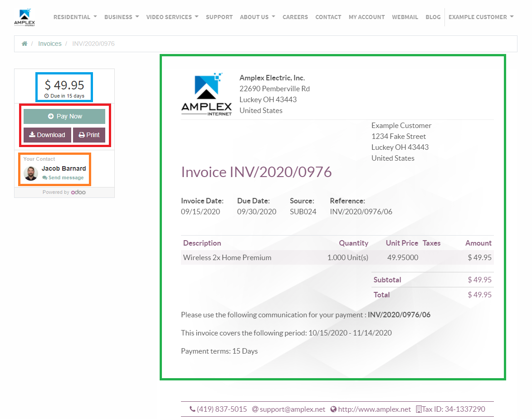Click the Amplex Internet logo on the invoice
The image size is (532, 419).
coord(207,94)
